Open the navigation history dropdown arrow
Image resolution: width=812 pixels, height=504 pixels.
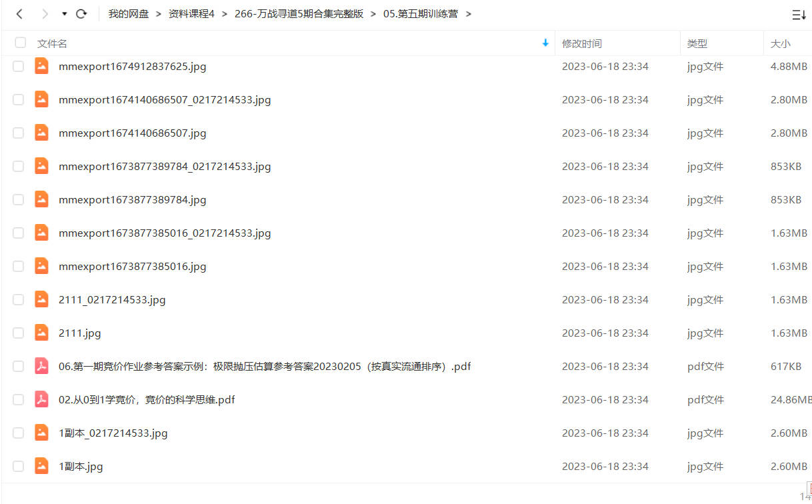[64, 14]
